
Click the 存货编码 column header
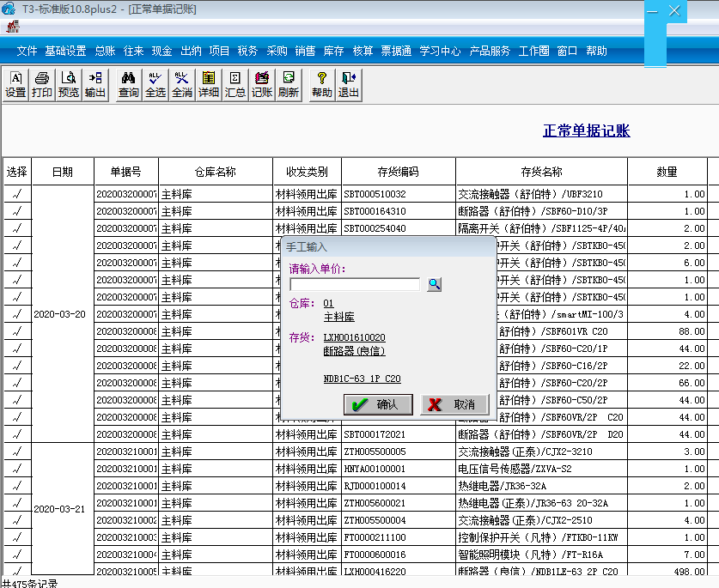pyautogui.click(x=398, y=172)
